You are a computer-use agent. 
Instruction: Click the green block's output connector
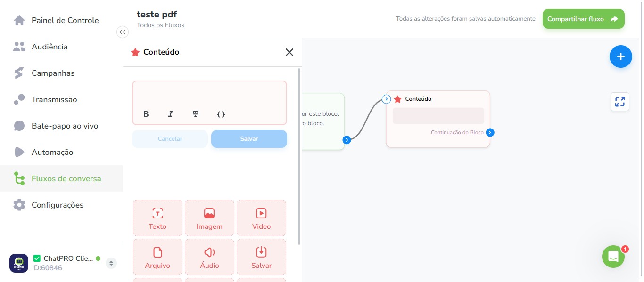(347, 140)
